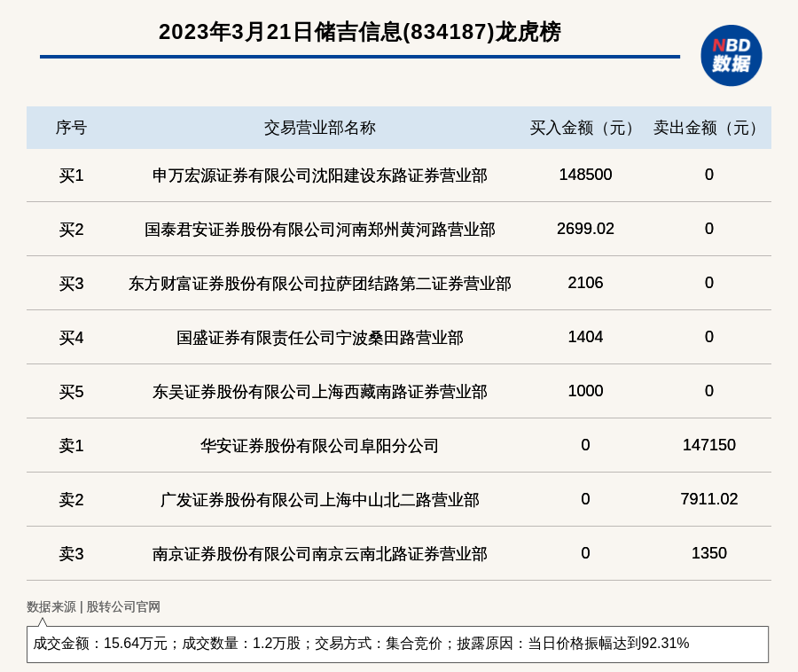Click the buy amount 2699.02

click(585, 229)
